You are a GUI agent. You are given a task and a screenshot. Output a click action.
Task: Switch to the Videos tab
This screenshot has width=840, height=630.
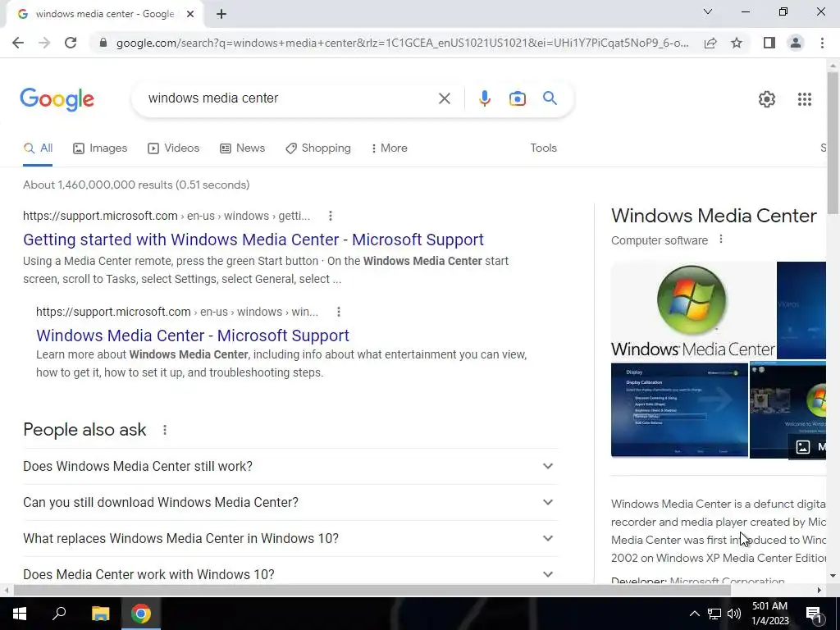pyautogui.click(x=174, y=148)
